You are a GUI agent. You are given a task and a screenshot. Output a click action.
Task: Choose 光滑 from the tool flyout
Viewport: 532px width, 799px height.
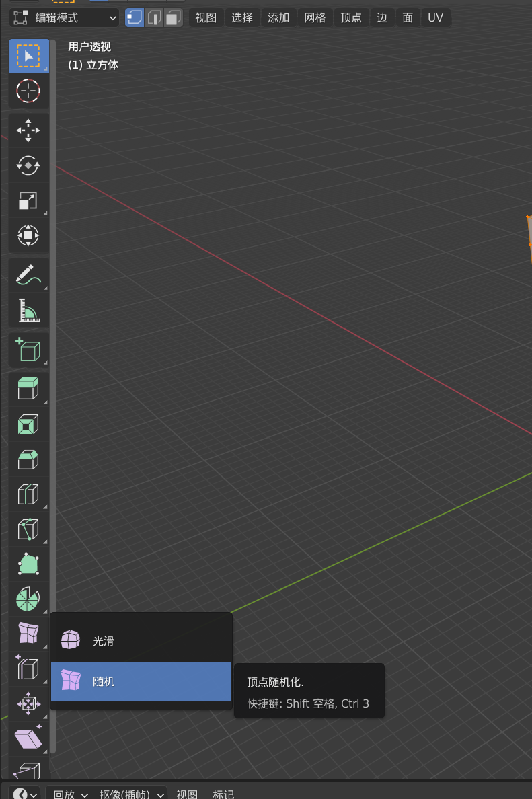pyautogui.click(x=141, y=640)
